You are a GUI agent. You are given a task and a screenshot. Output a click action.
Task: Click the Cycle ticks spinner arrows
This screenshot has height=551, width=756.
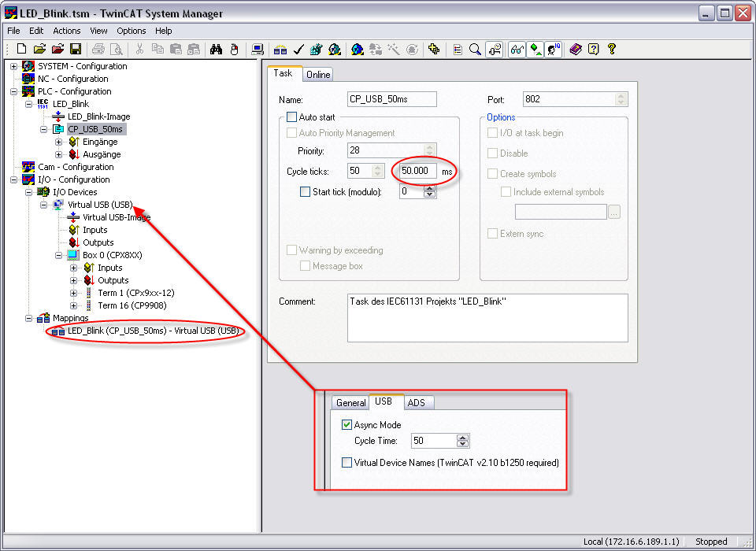(378, 171)
